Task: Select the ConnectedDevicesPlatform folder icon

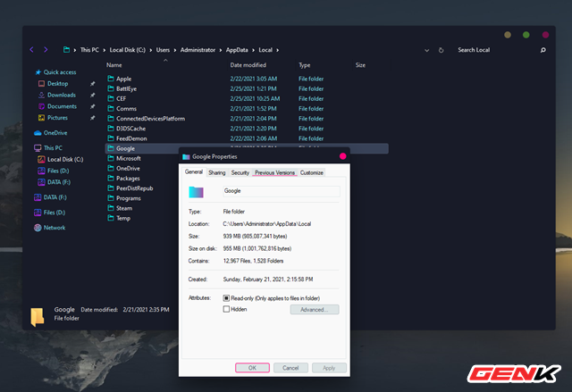Action: coord(111,118)
